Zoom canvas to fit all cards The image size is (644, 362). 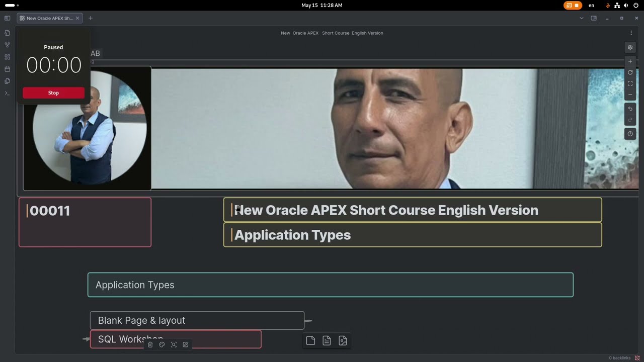[x=630, y=83]
